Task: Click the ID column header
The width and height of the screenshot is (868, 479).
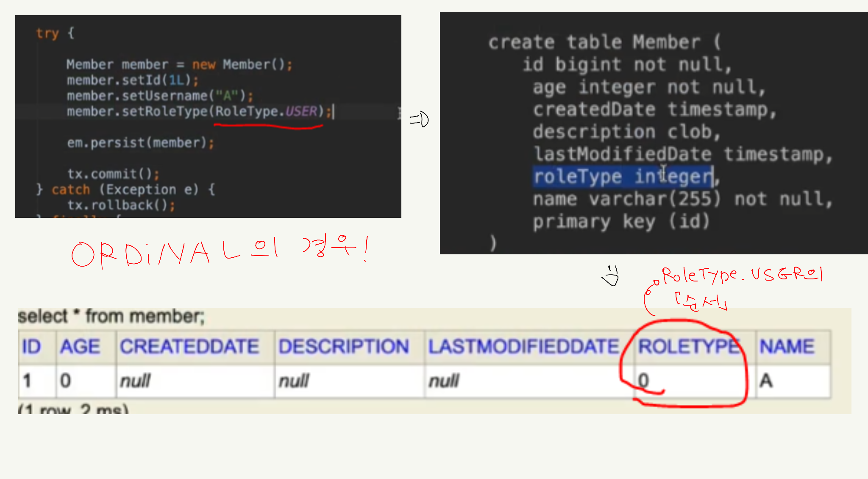Action: coord(32,347)
